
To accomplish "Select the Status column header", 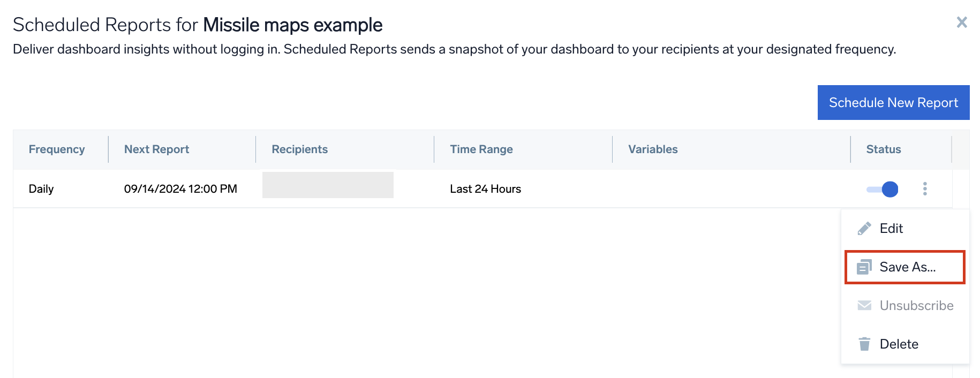I will click(x=883, y=149).
